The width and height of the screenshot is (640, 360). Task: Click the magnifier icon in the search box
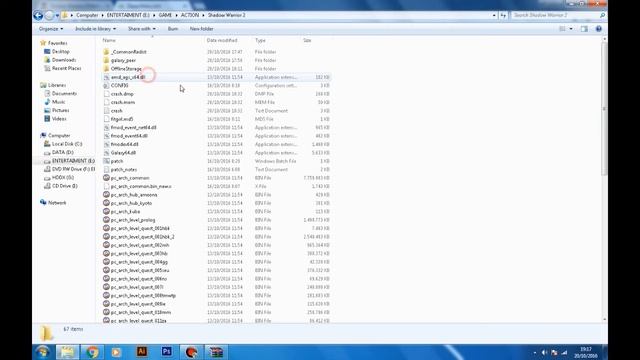[602, 15]
